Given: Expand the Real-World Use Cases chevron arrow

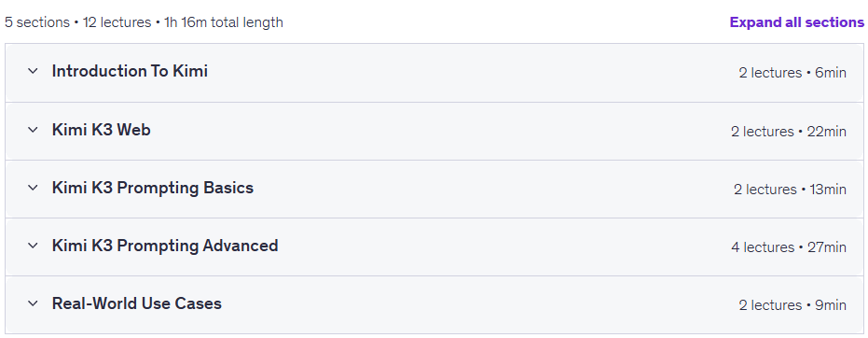Looking at the screenshot, I should click(33, 303).
